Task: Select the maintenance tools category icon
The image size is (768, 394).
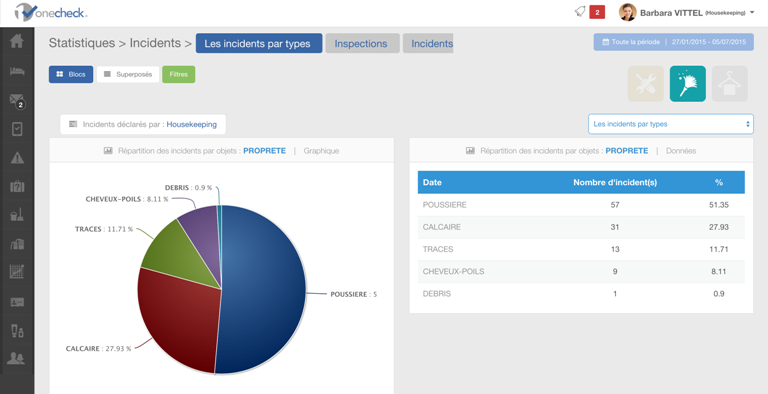Action: pos(646,84)
